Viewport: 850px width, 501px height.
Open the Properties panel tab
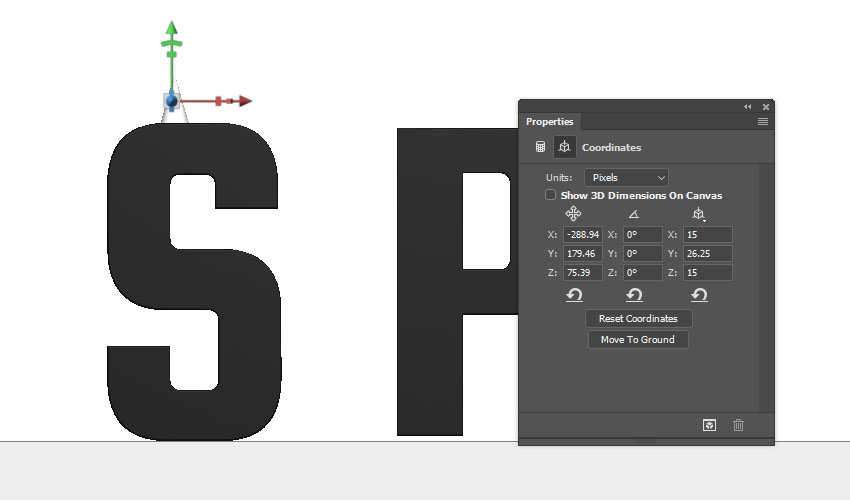pyautogui.click(x=549, y=121)
